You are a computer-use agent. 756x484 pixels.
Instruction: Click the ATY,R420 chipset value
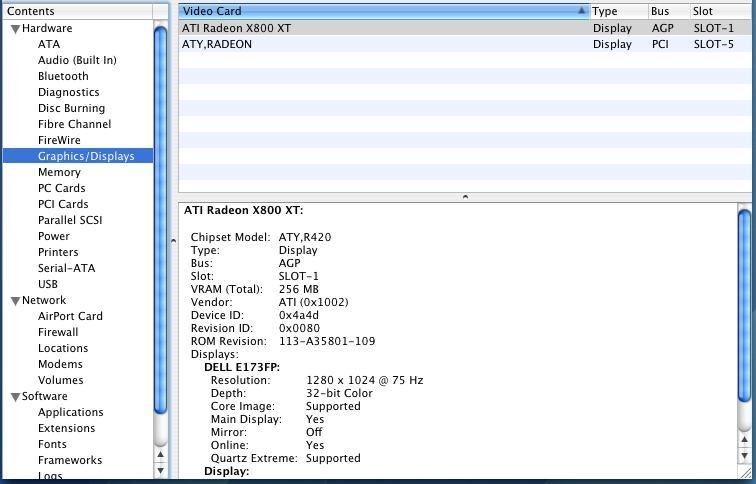point(305,237)
